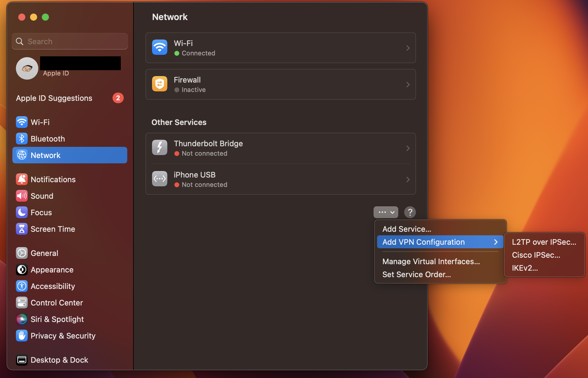588x378 pixels.
Task: Open Privacy & Security settings
Action: [x=70, y=336]
